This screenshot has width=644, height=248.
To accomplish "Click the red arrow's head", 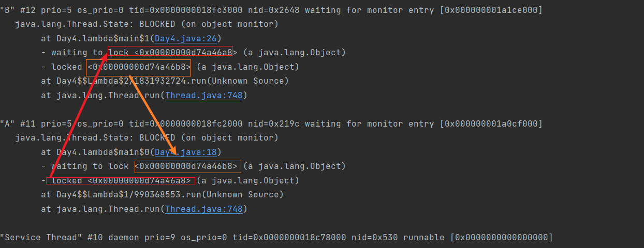I will (111, 51).
